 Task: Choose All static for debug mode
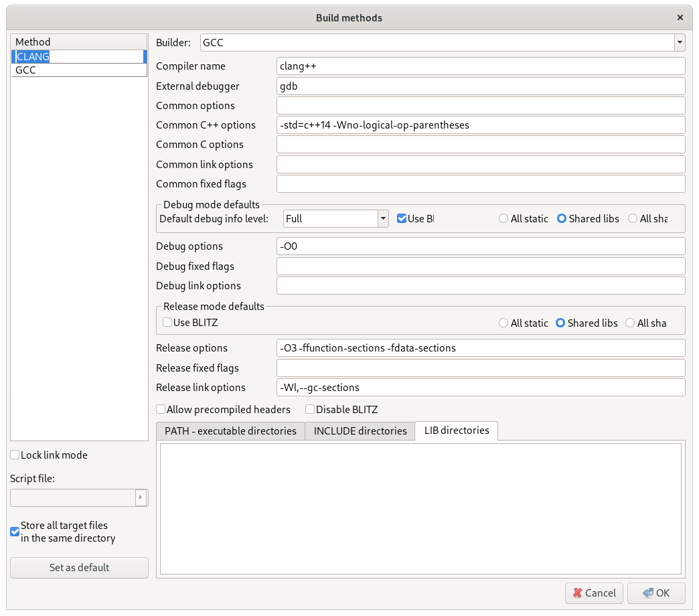click(x=503, y=219)
